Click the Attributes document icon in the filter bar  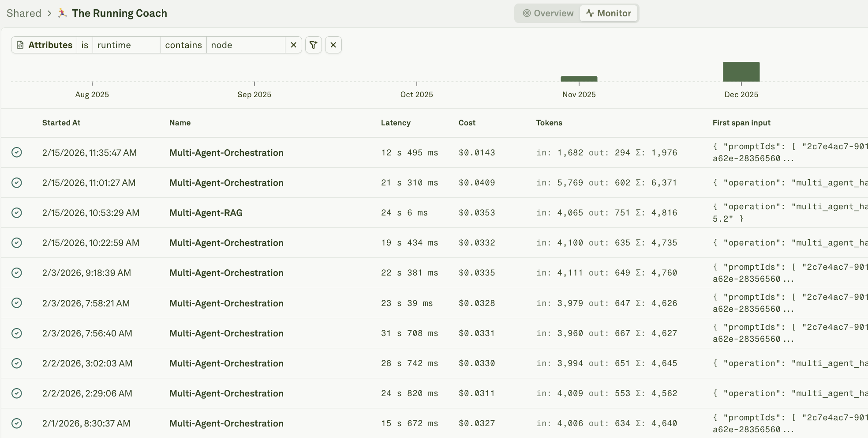tap(20, 45)
